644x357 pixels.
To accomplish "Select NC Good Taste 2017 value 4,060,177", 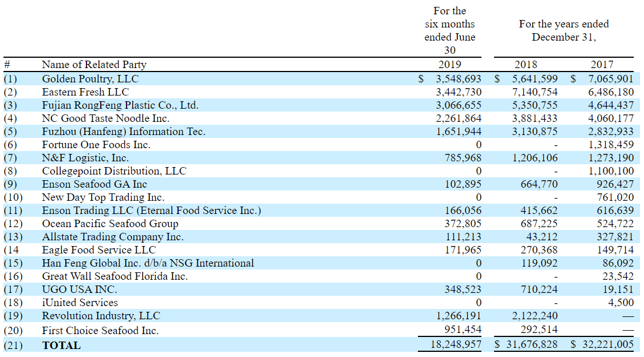I will click(x=611, y=118).
